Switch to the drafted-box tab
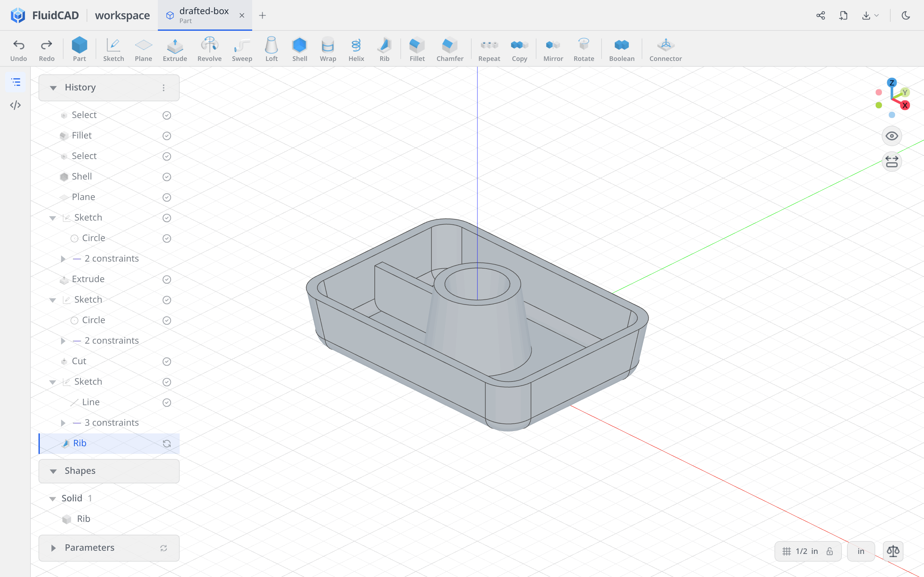 coord(204,15)
